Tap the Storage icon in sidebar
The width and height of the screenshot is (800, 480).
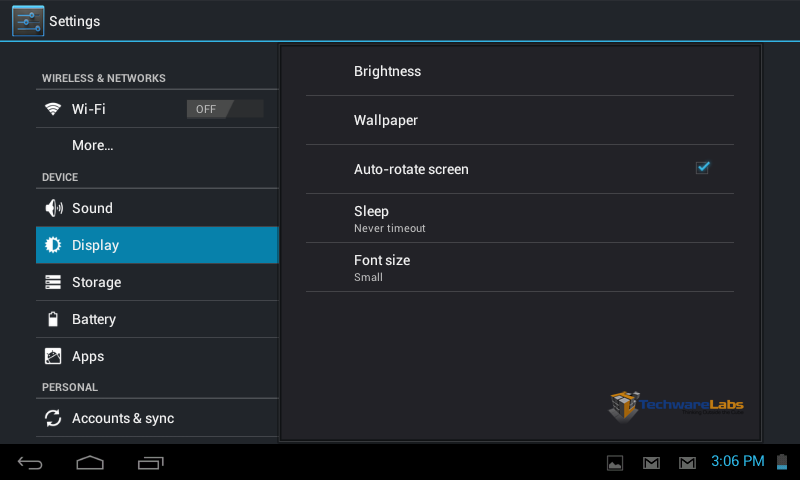[x=53, y=282]
